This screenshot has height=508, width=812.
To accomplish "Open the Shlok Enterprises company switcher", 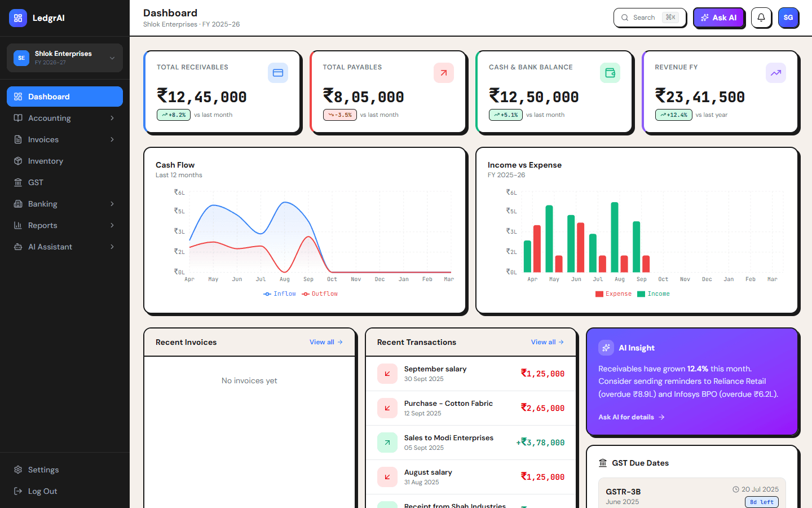I will click(x=65, y=58).
